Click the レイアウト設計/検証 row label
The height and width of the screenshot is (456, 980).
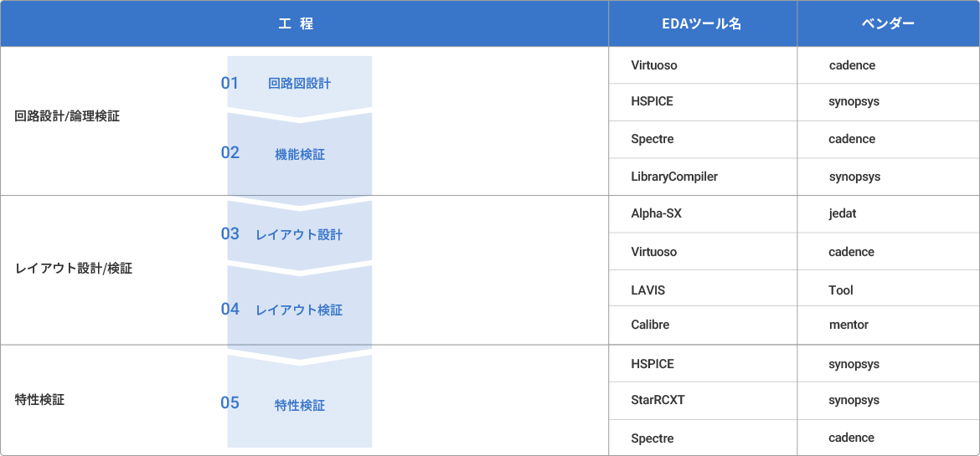73,269
